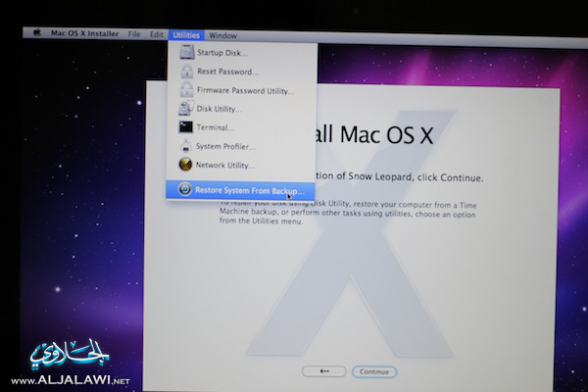Open the File menu

(134, 34)
